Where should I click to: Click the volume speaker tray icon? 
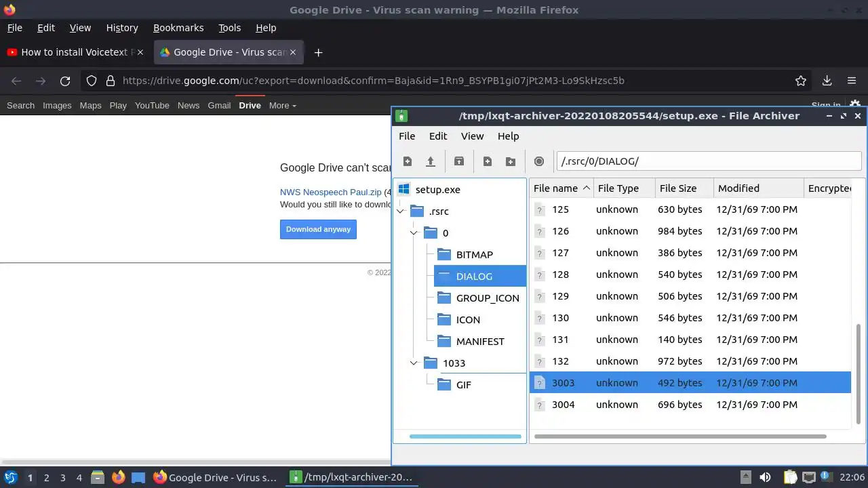(x=765, y=477)
